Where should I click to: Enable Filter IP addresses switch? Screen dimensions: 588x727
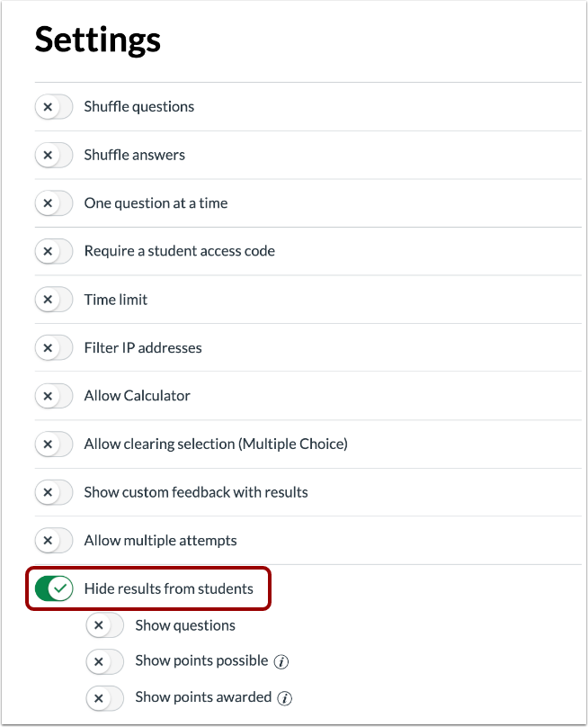(x=53, y=347)
